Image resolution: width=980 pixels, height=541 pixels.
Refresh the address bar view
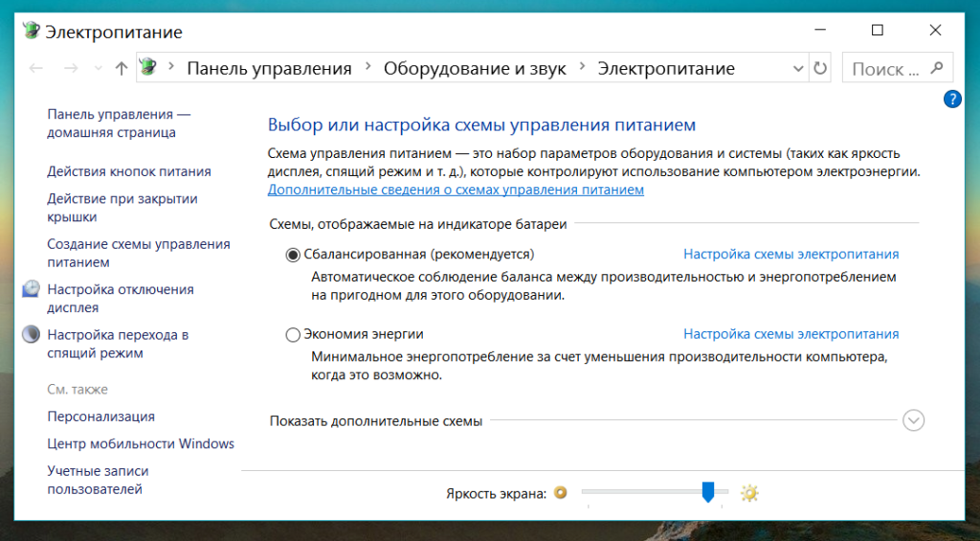tap(820, 68)
